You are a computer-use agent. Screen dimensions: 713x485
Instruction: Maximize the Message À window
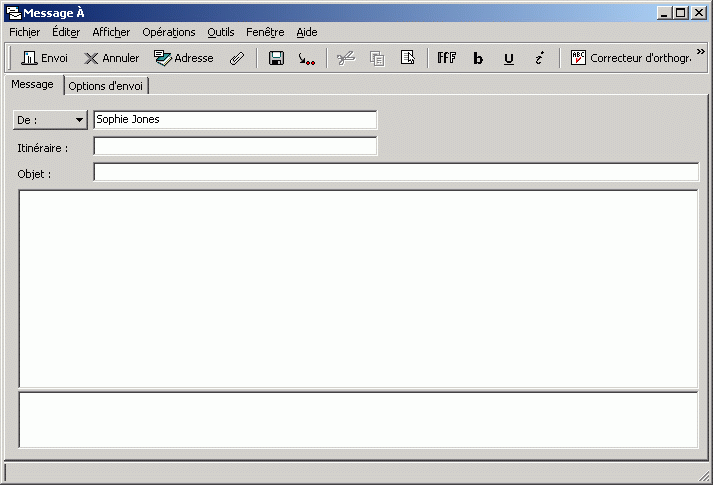(x=681, y=13)
